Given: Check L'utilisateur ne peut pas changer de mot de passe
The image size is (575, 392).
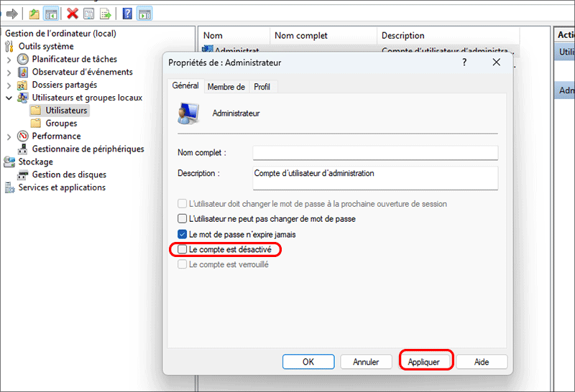Looking at the screenshot, I should pos(182,219).
